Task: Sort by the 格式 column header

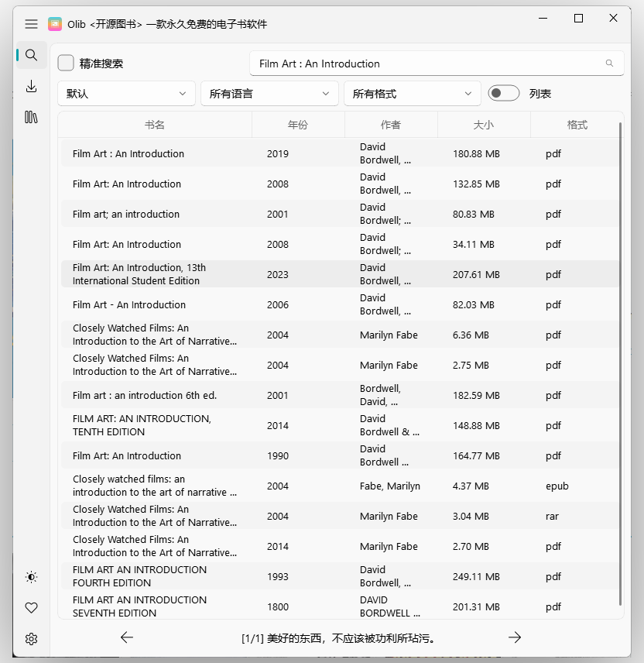Action: (x=577, y=125)
